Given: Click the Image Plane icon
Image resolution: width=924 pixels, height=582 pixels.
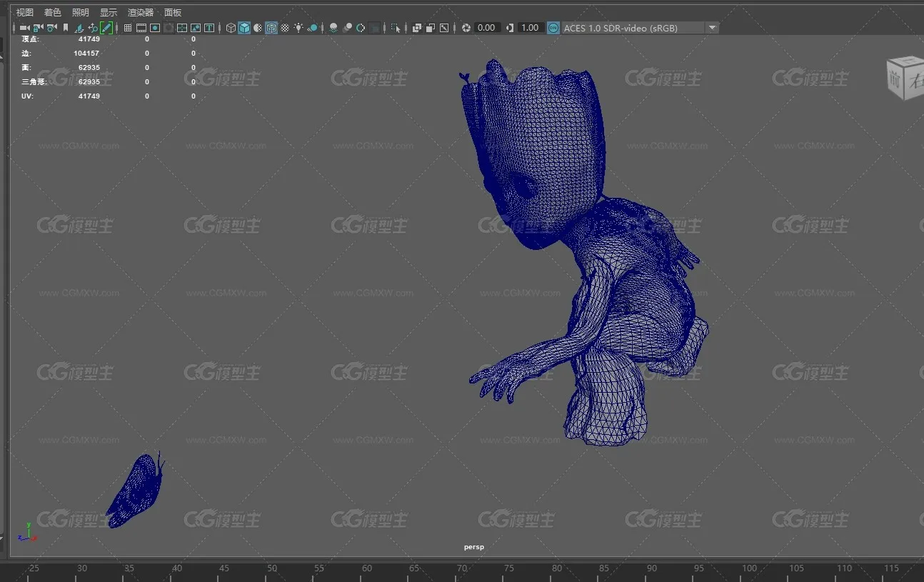Looking at the screenshot, I should click(79, 28).
